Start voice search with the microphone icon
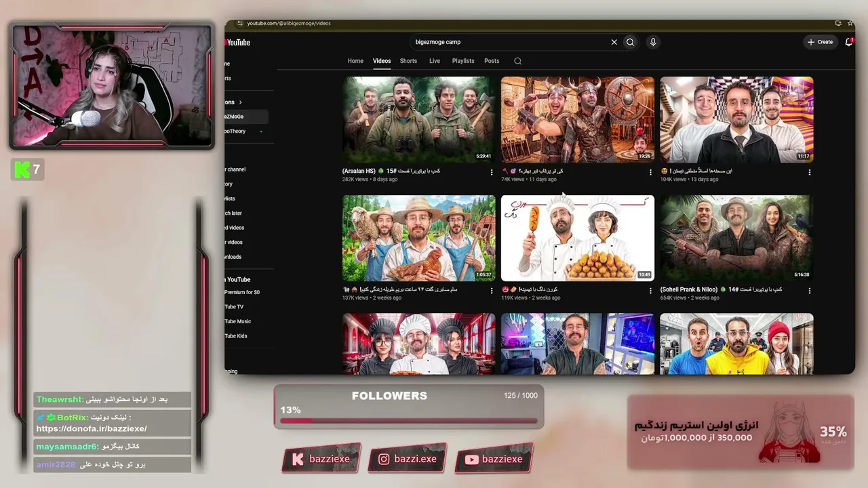This screenshot has width=868, height=488. (x=653, y=42)
